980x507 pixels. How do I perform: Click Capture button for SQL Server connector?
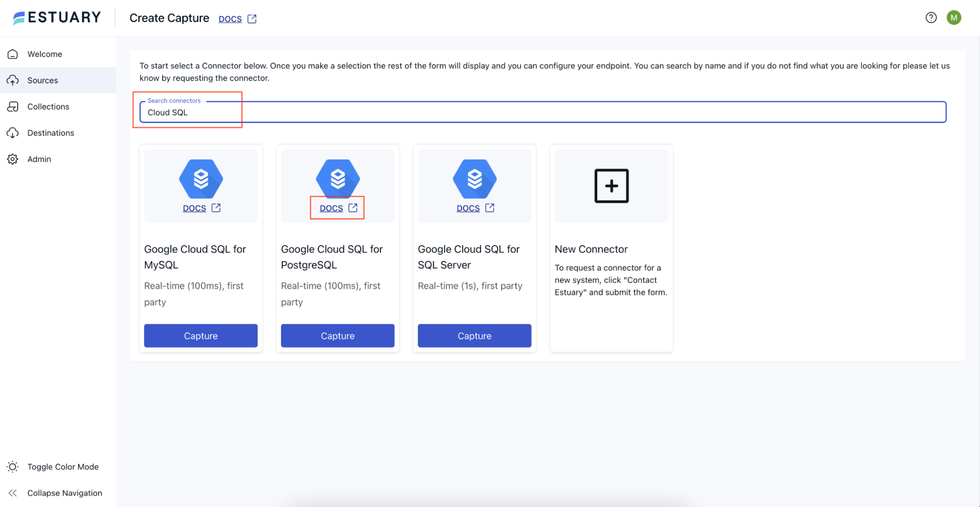coord(475,336)
